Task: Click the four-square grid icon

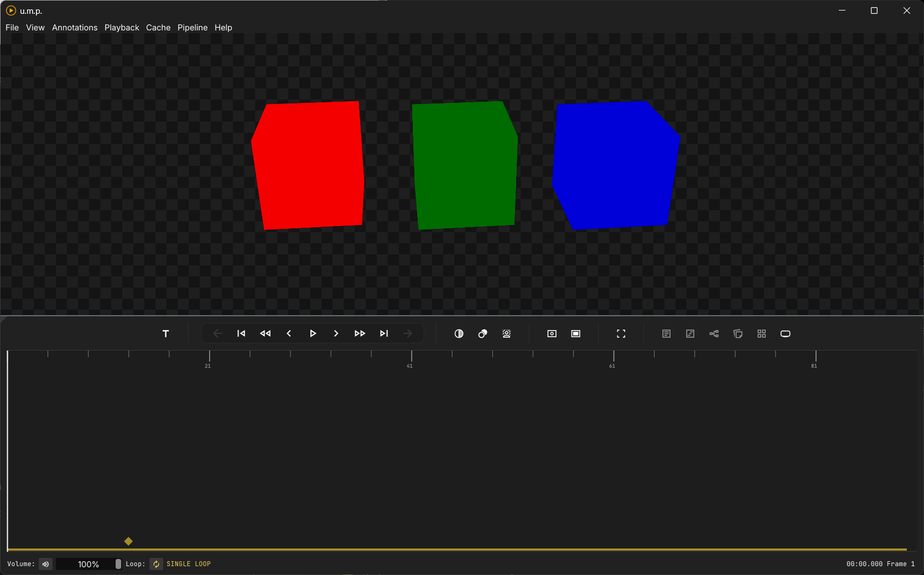Action: [x=761, y=333]
